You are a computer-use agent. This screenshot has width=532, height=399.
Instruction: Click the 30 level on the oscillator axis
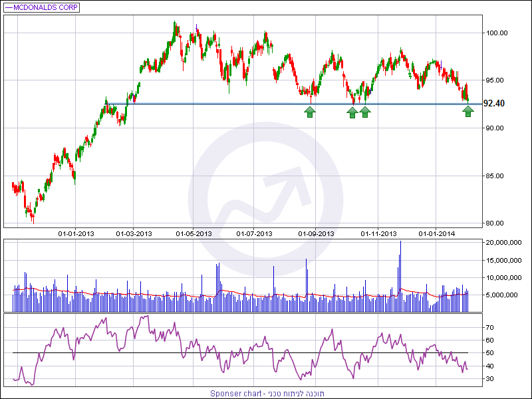[489, 378]
